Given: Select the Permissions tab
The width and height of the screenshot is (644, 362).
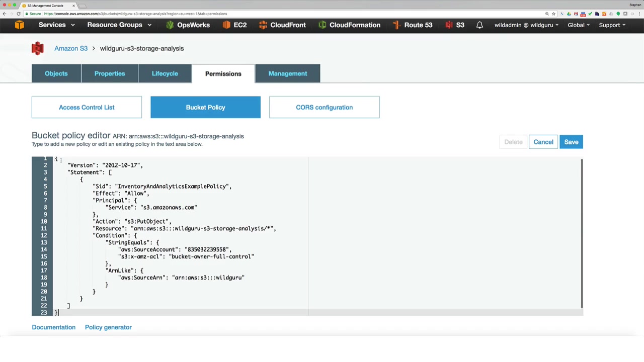Looking at the screenshot, I should [x=223, y=73].
